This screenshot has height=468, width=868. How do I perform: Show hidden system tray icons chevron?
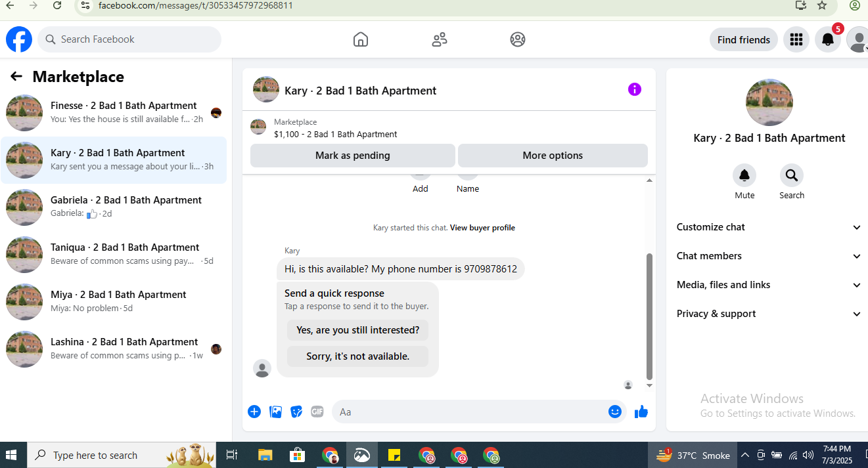[x=745, y=455]
